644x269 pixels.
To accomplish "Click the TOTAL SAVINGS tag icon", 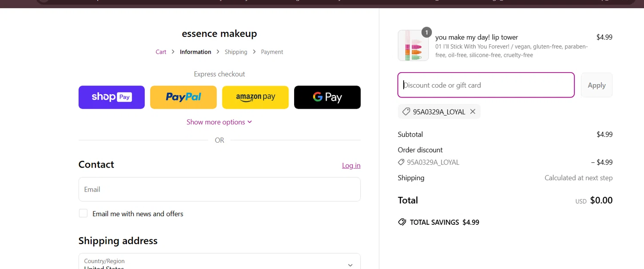I will click(x=402, y=222).
